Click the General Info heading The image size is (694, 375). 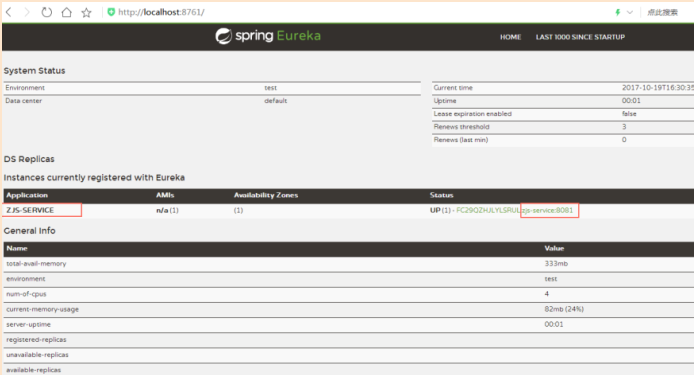[x=30, y=231]
